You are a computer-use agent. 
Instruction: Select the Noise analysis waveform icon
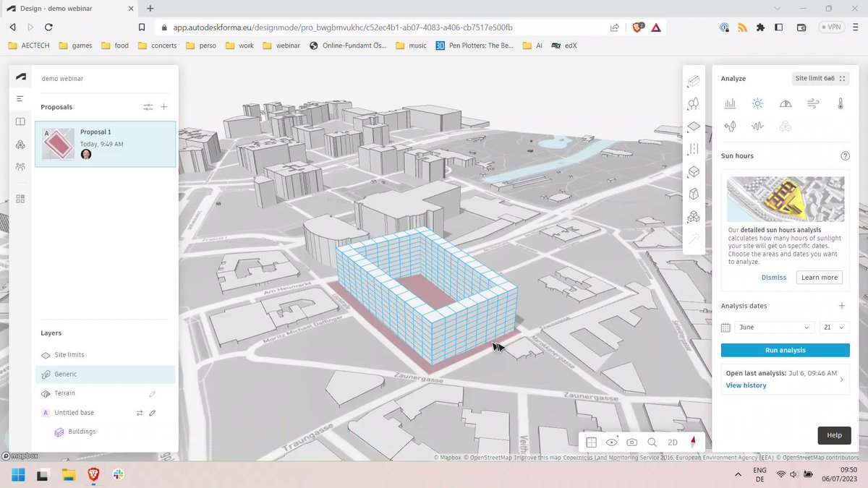click(x=757, y=127)
